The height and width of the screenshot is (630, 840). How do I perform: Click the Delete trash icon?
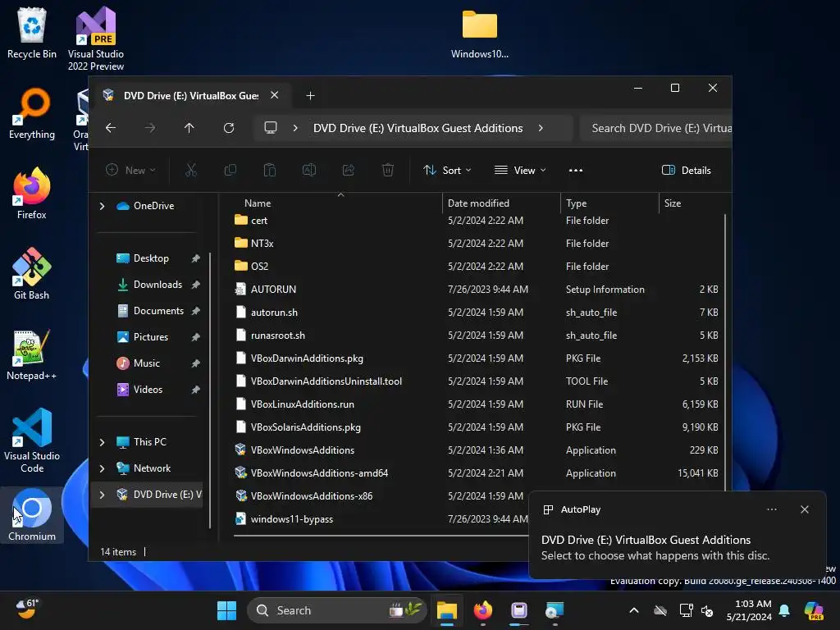point(388,171)
